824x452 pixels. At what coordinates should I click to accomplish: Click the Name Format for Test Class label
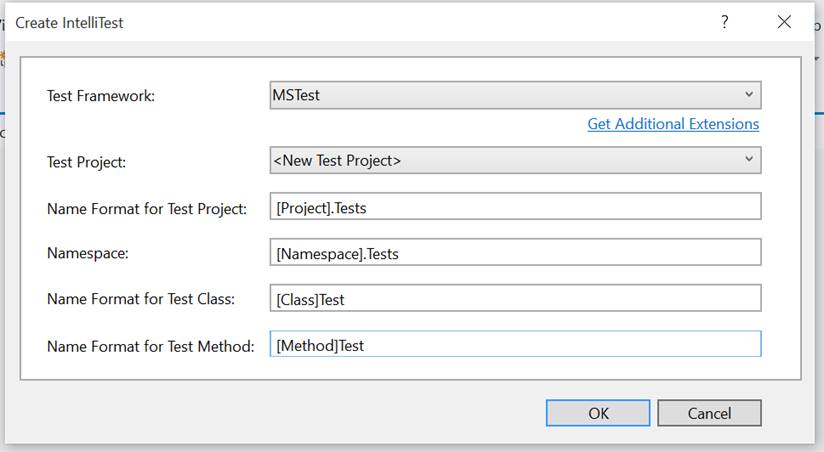point(140,300)
